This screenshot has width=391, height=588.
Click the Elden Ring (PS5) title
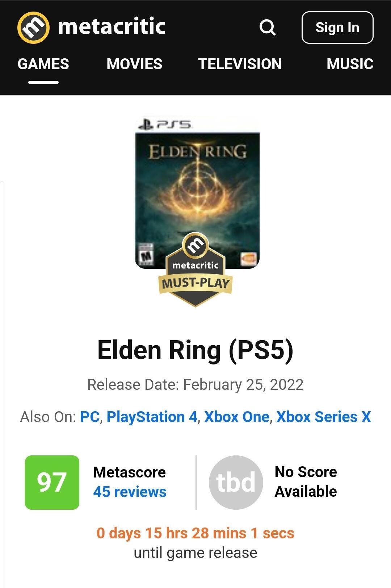coord(195,350)
